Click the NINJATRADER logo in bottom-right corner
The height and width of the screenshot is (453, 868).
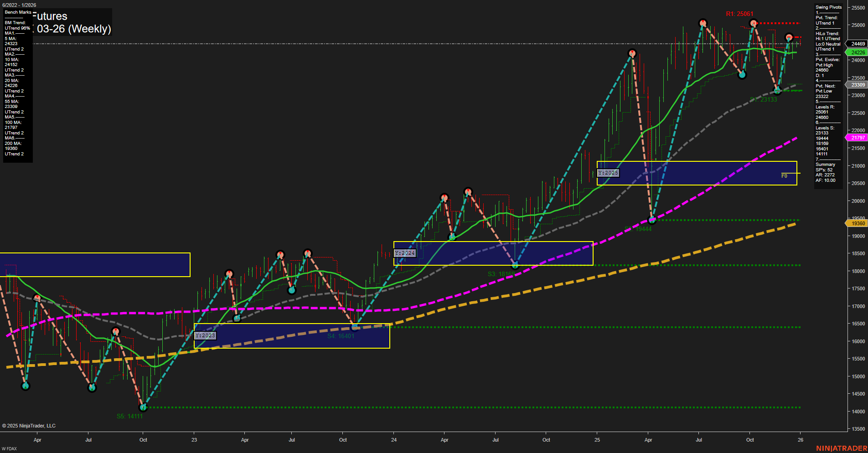point(841,448)
